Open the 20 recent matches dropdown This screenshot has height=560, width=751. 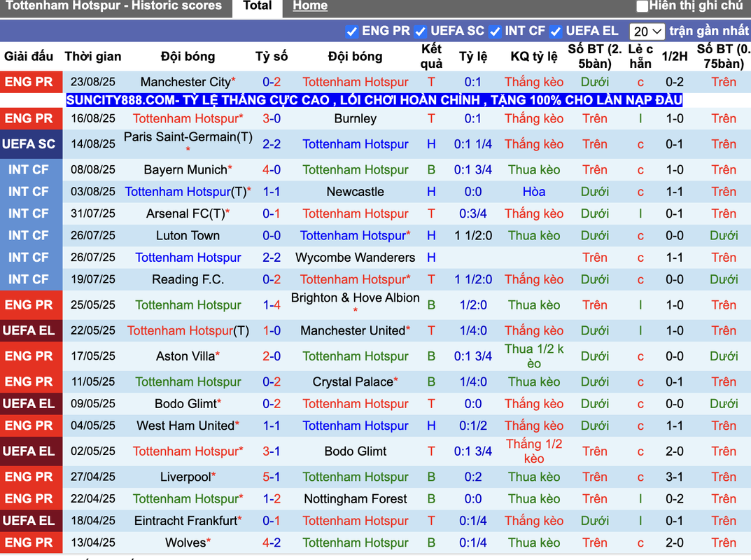(x=647, y=31)
